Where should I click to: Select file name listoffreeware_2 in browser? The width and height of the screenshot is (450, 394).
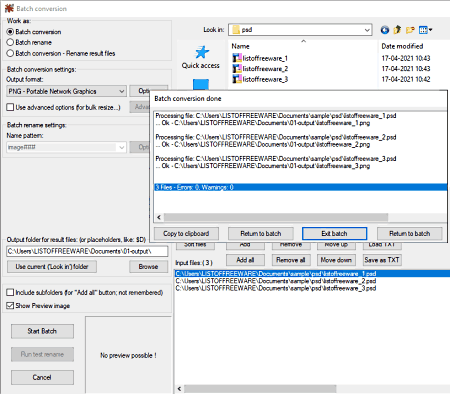(x=265, y=69)
